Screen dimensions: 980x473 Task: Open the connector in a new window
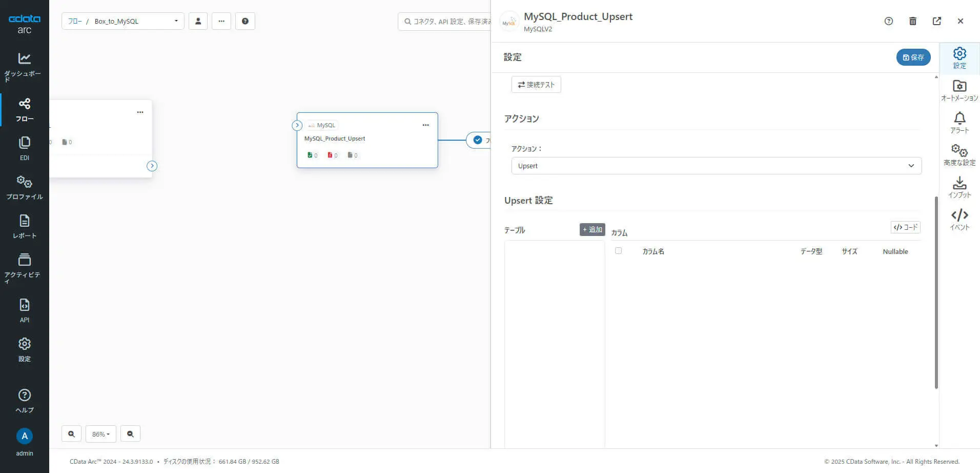(x=936, y=21)
